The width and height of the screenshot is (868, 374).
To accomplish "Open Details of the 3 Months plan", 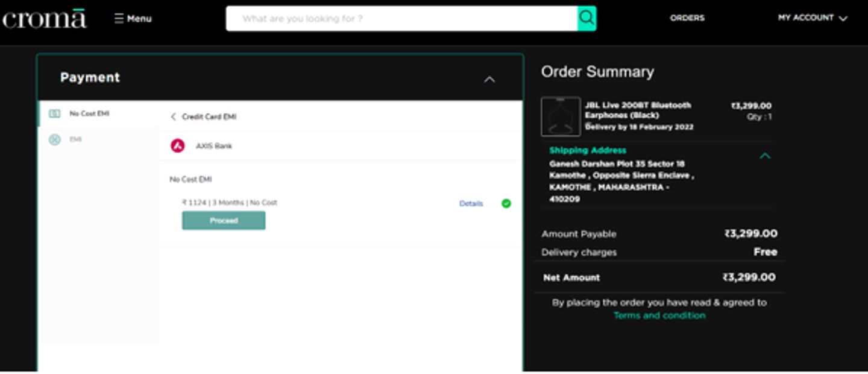I will tap(471, 204).
